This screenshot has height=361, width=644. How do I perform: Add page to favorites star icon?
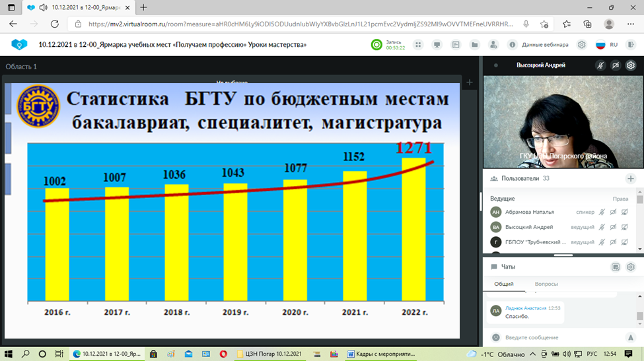(545, 24)
